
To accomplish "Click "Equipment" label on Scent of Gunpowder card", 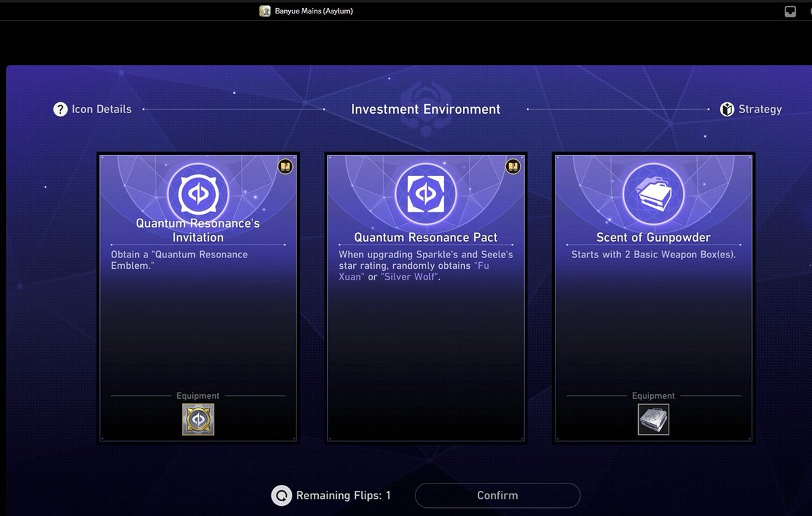I will (x=653, y=396).
